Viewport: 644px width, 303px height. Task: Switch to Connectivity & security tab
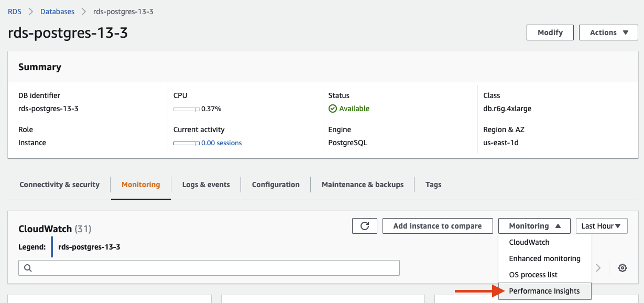coord(59,185)
